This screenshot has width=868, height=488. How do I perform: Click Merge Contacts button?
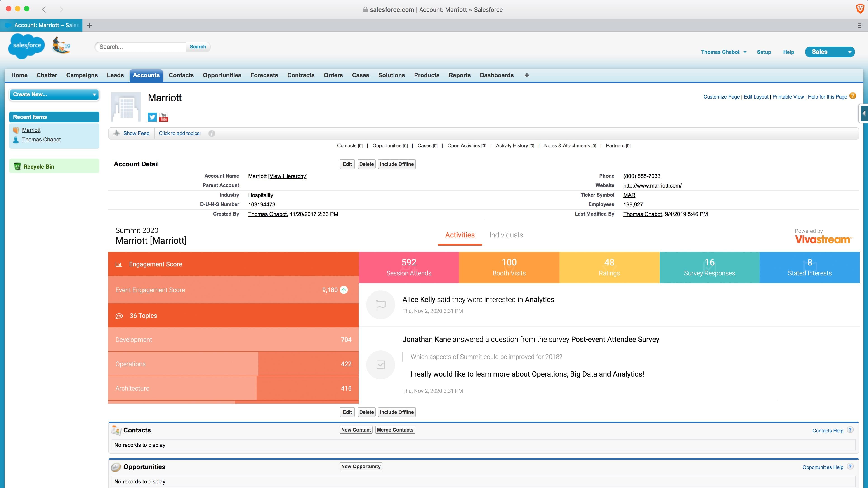(x=395, y=430)
